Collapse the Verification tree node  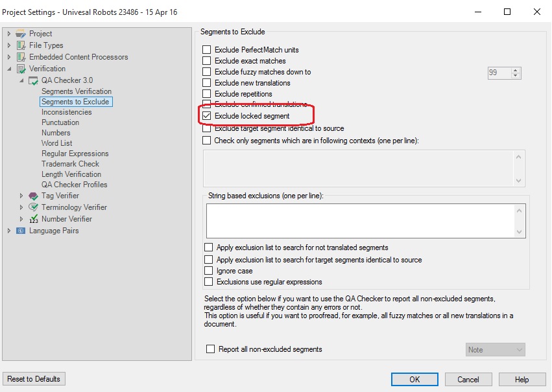tap(9, 69)
